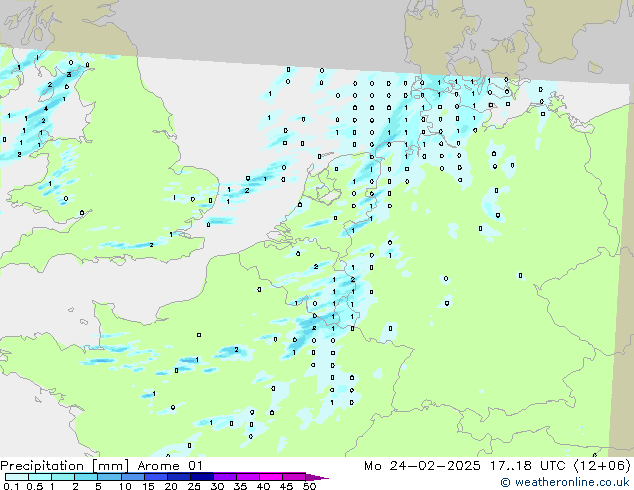Click the '50' legend scale label

point(309,486)
